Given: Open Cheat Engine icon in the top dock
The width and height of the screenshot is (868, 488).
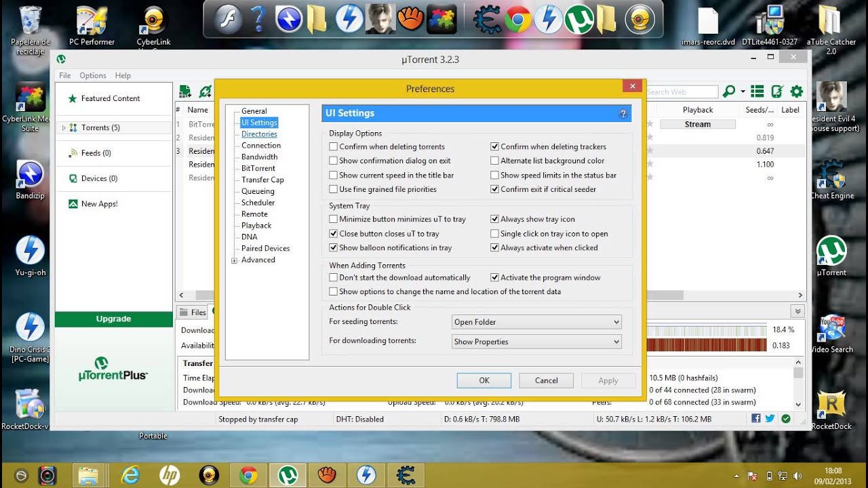Looking at the screenshot, I should [487, 20].
